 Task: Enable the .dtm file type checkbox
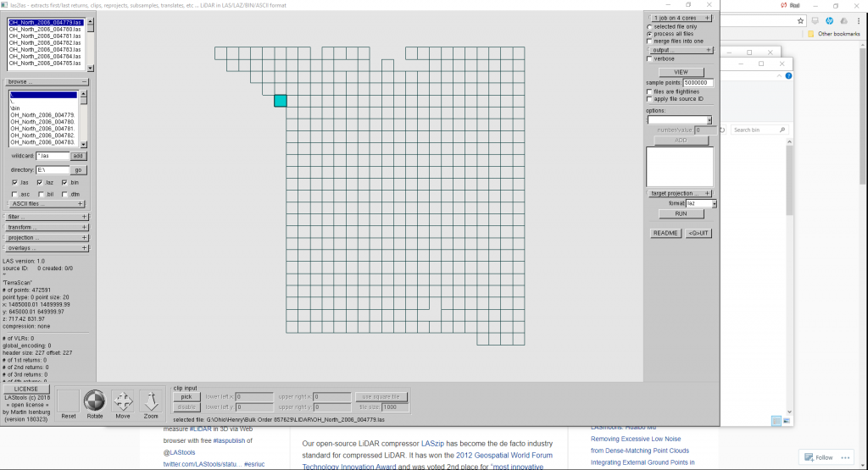[x=64, y=195]
